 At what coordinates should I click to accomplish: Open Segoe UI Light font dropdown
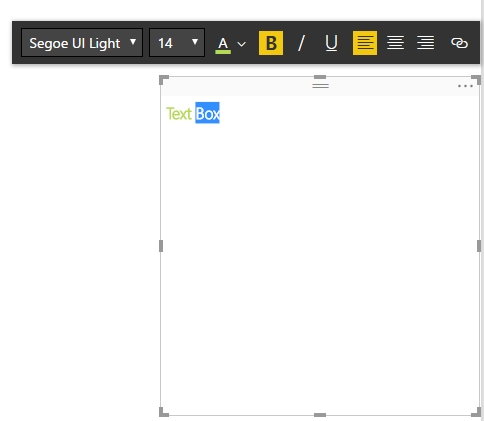coord(82,43)
